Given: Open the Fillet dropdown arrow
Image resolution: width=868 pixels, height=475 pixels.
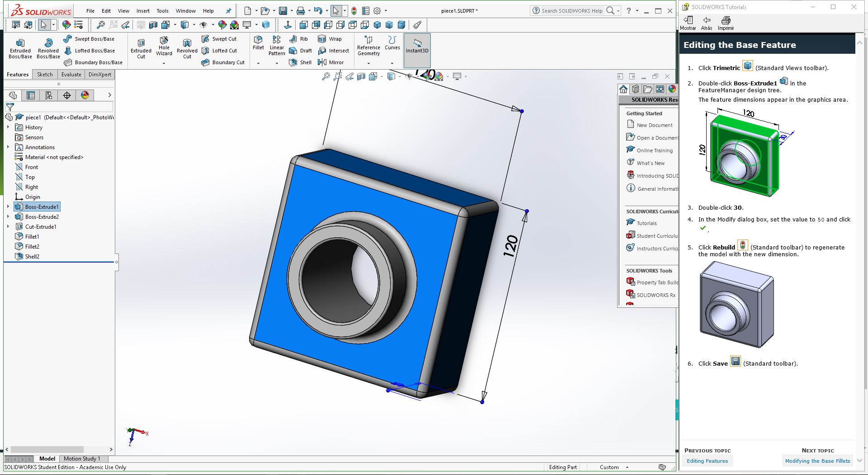Looking at the screenshot, I should coord(258,63).
